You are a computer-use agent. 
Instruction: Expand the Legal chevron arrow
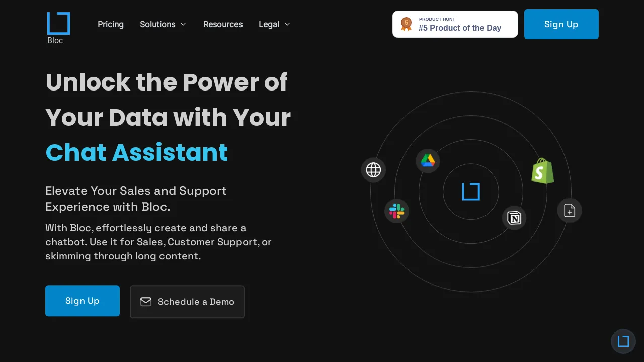click(287, 24)
